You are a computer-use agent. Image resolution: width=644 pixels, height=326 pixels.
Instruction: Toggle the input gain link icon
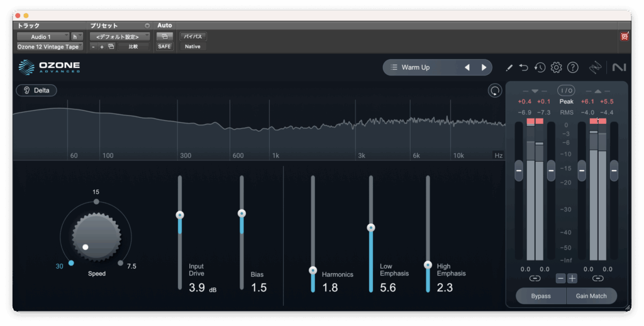click(535, 278)
